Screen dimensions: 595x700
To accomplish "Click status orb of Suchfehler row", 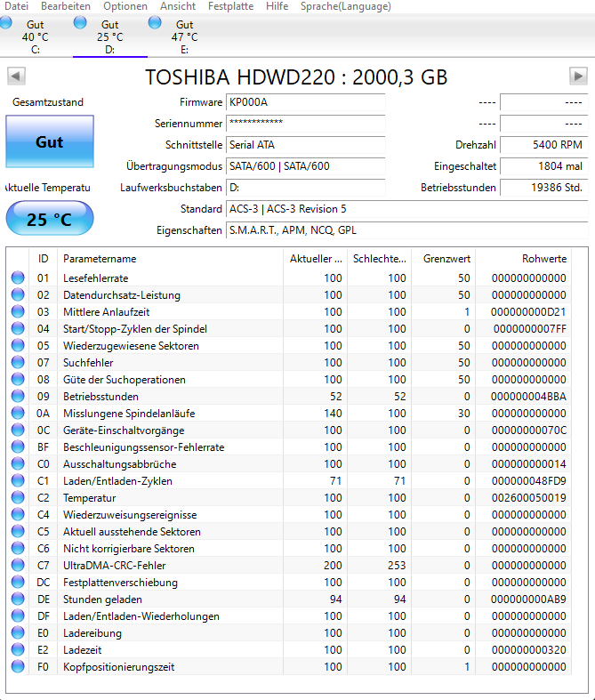I will coord(18,363).
